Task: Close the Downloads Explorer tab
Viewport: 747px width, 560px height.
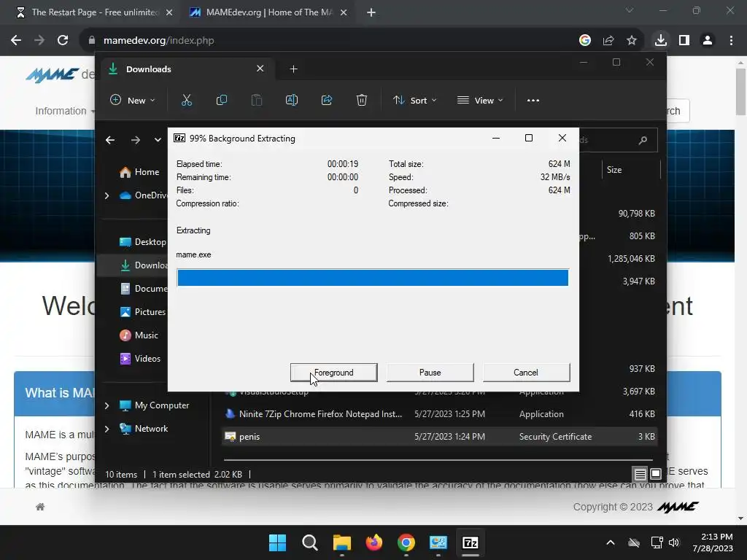Action: pyautogui.click(x=260, y=69)
